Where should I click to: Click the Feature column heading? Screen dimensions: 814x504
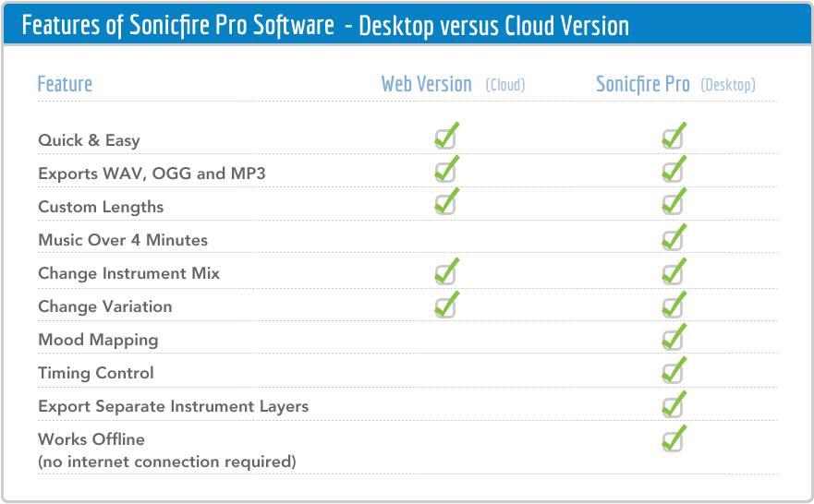pos(65,84)
